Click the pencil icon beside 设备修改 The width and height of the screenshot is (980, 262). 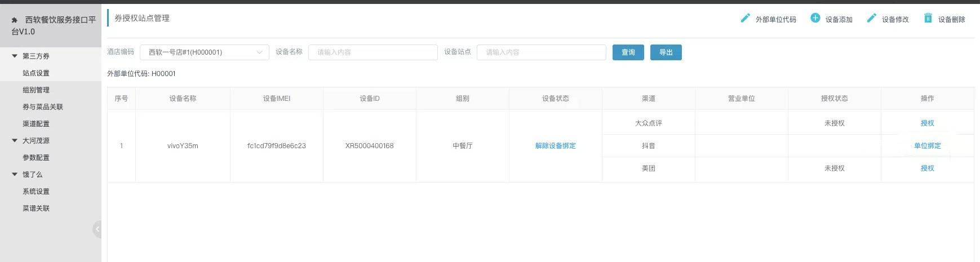(x=871, y=18)
